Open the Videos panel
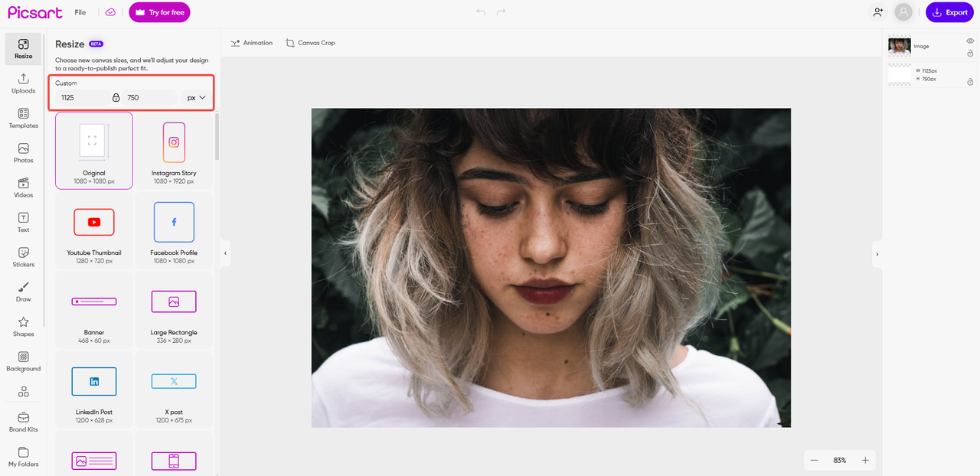Image resolution: width=980 pixels, height=476 pixels. [x=23, y=188]
